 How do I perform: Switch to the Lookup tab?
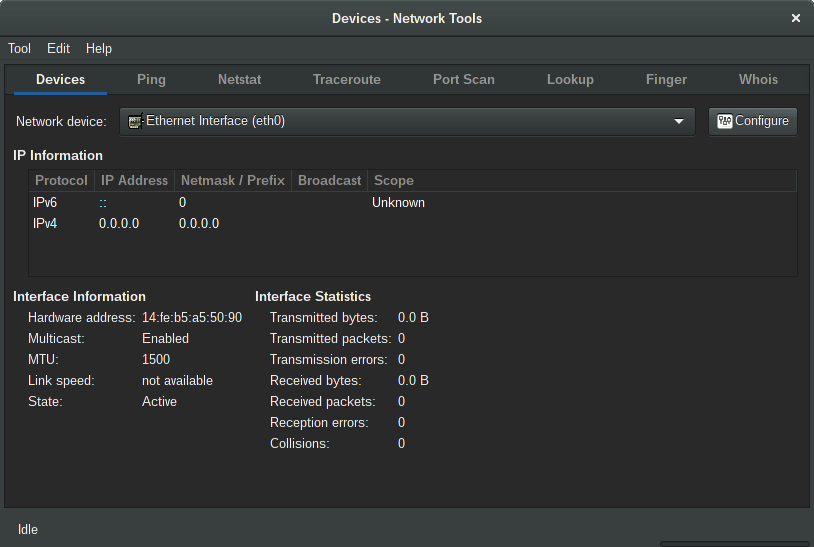click(x=570, y=79)
